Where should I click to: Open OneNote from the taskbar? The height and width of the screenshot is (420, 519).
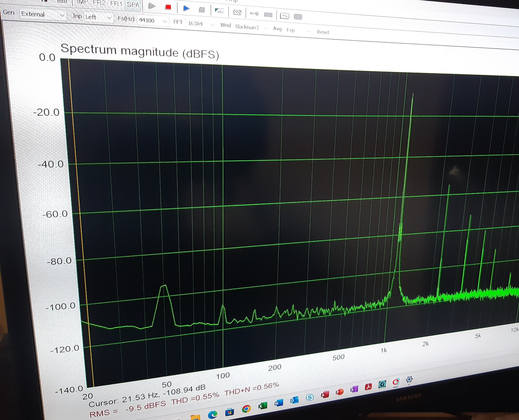coord(354,389)
